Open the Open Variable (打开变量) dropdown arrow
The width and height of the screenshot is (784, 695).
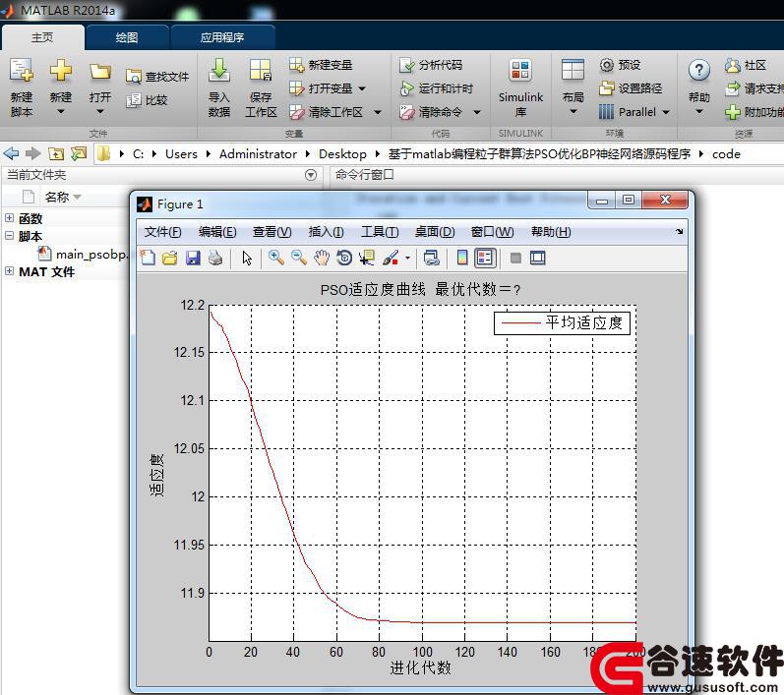362,88
